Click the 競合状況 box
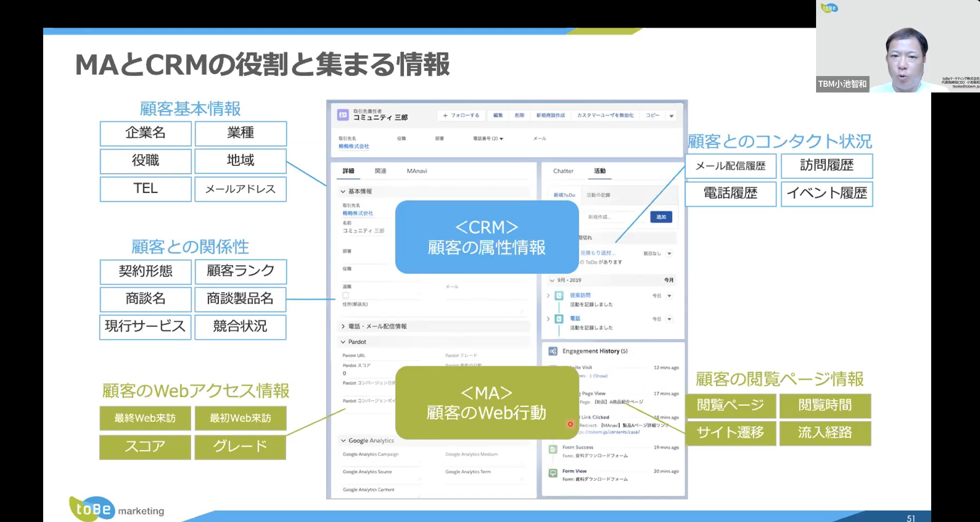The height and width of the screenshot is (522, 980). [x=241, y=327]
